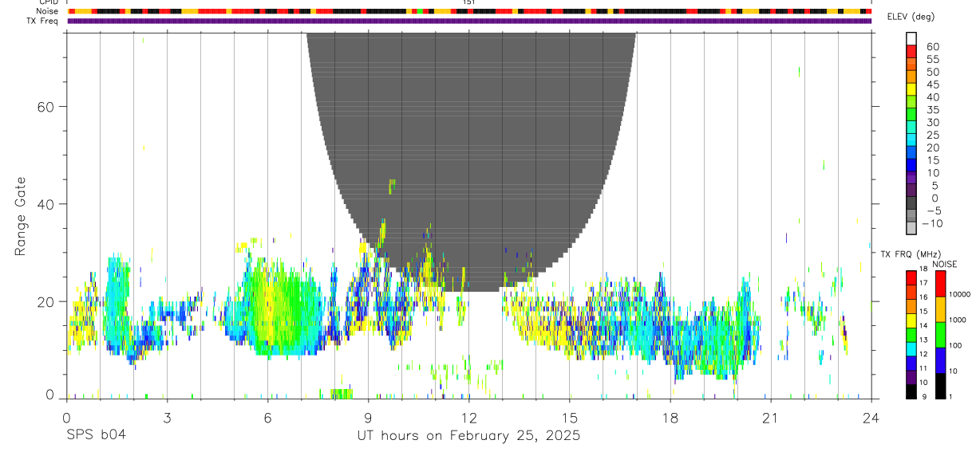Click the 'NOISE' legend title

pos(945,264)
